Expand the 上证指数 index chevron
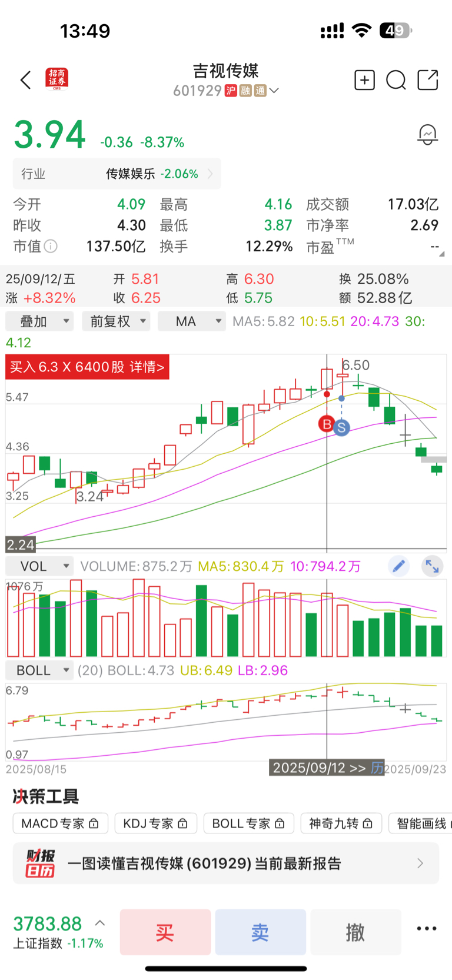452x980 pixels. (101, 922)
